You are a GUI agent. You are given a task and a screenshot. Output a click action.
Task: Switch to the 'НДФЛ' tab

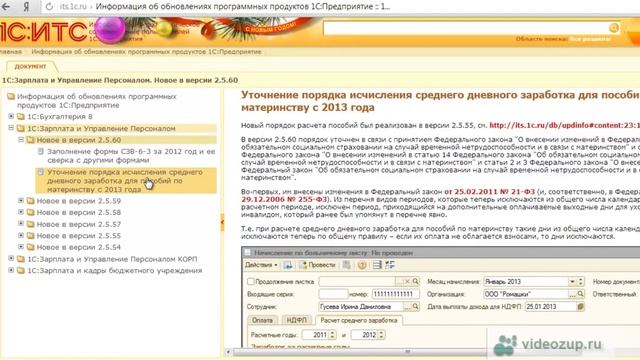(296, 320)
